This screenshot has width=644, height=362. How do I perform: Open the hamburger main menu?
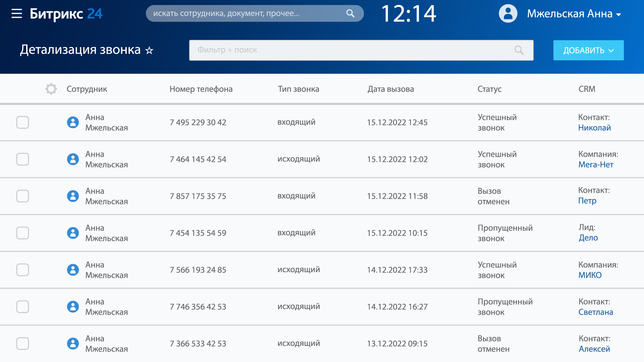coord(16,14)
